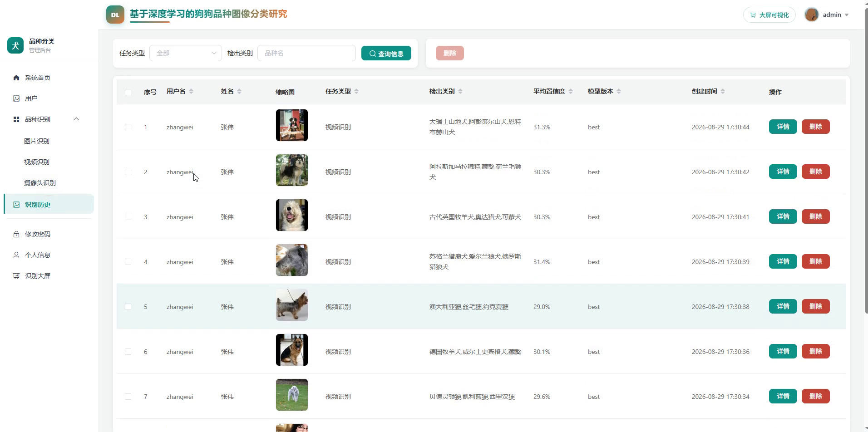The width and height of the screenshot is (868, 432).
Task: Click the 犬 logo in the sidebar
Action: 15,45
